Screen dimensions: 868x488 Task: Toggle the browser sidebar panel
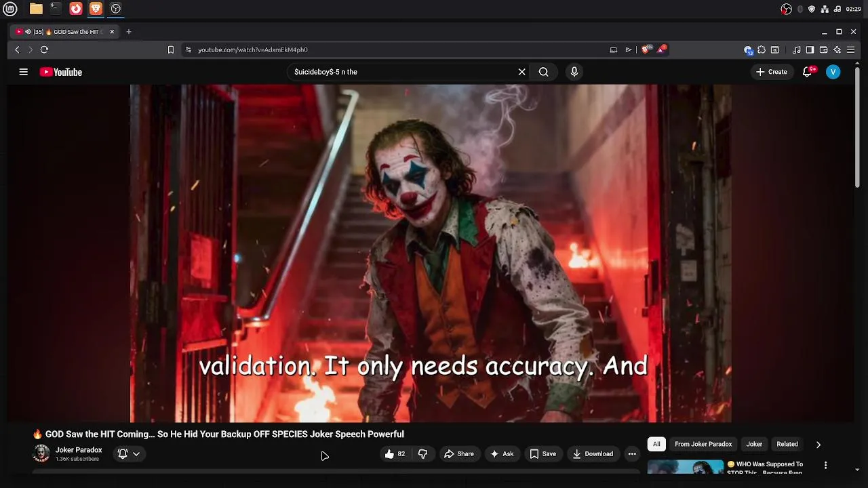coord(810,49)
